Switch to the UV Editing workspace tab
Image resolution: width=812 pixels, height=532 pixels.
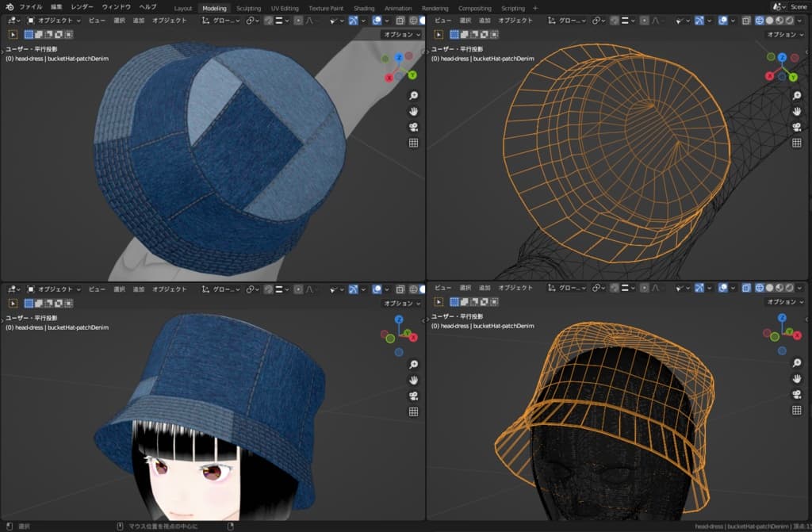point(285,8)
